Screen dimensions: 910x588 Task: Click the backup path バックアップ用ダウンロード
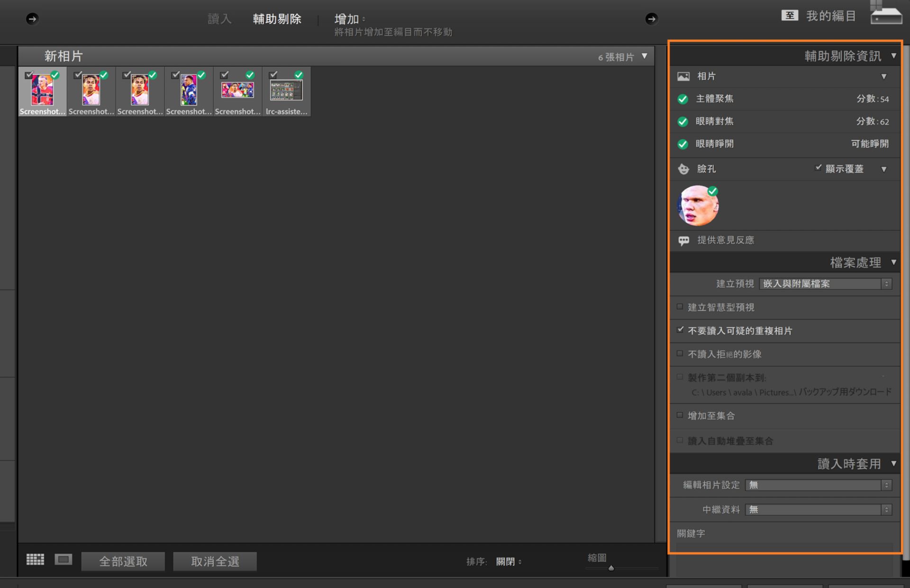pyautogui.click(x=845, y=392)
